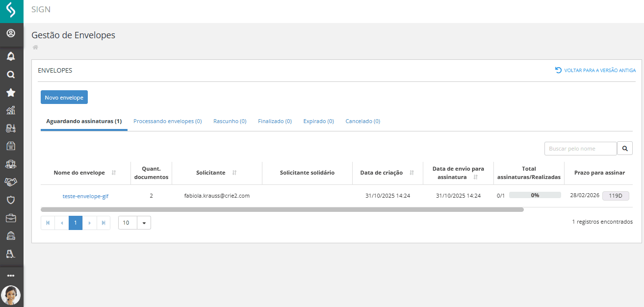Click the home breadcrumb icon

click(x=35, y=48)
